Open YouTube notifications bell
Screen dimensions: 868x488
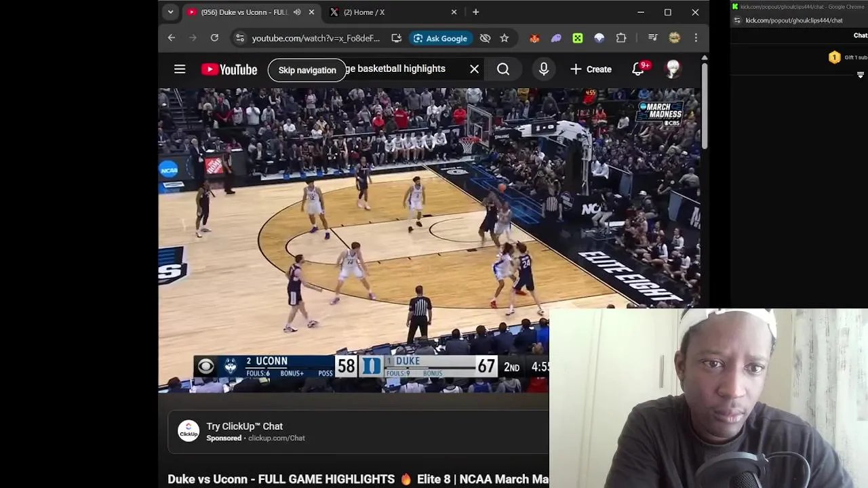[x=639, y=69]
